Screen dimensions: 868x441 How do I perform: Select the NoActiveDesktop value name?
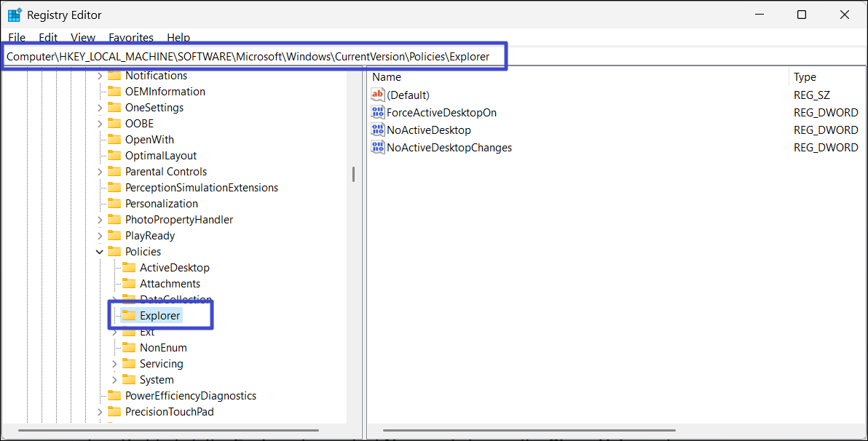click(429, 130)
